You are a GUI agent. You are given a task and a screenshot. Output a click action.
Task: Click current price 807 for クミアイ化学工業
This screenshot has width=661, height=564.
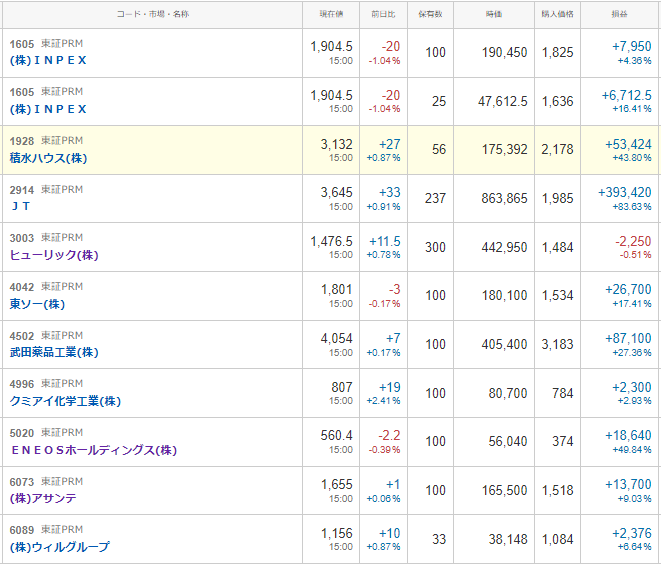(342, 387)
